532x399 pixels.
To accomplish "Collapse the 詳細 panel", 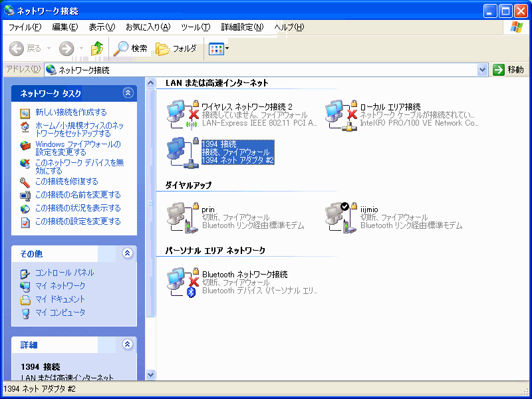I will pyautogui.click(x=128, y=344).
